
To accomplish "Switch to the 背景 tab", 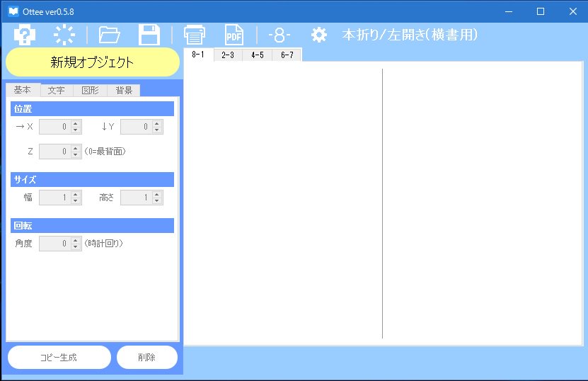I will pyautogui.click(x=124, y=90).
